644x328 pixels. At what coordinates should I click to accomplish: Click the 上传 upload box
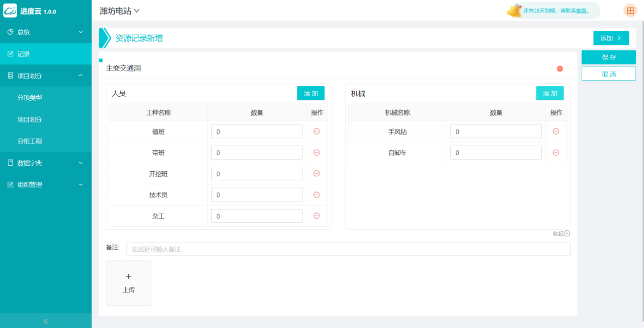coord(128,283)
